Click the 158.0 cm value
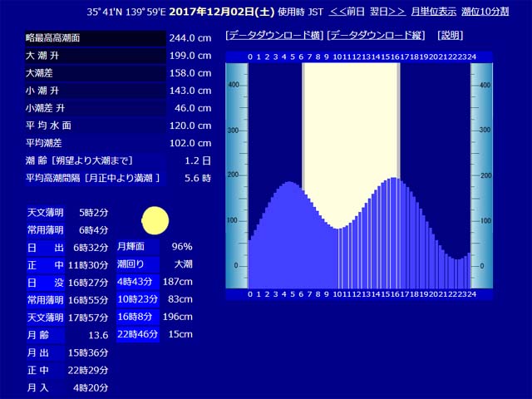This screenshot has width=532, height=399. [x=190, y=73]
